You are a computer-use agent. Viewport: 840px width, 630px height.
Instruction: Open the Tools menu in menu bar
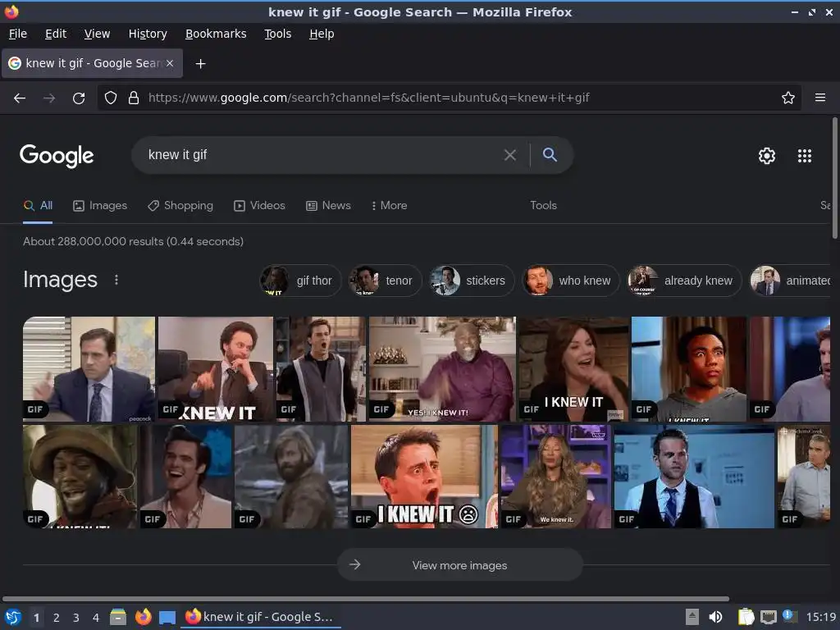click(277, 34)
